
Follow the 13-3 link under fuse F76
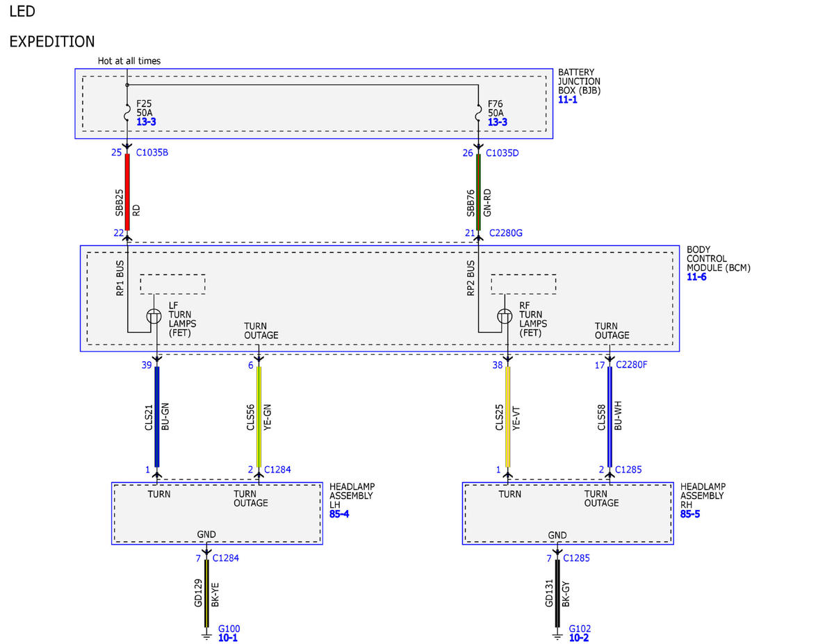pos(497,122)
